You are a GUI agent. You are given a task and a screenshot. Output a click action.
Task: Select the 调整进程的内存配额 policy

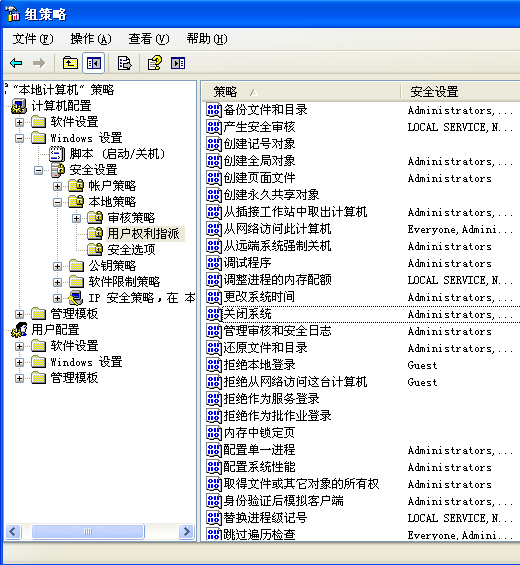tap(277, 280)
